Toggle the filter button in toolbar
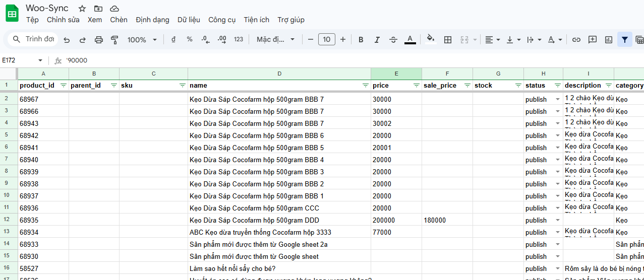The width and height of the screenshot is (644, 280). pyautogui.click(x=625, y=40)
